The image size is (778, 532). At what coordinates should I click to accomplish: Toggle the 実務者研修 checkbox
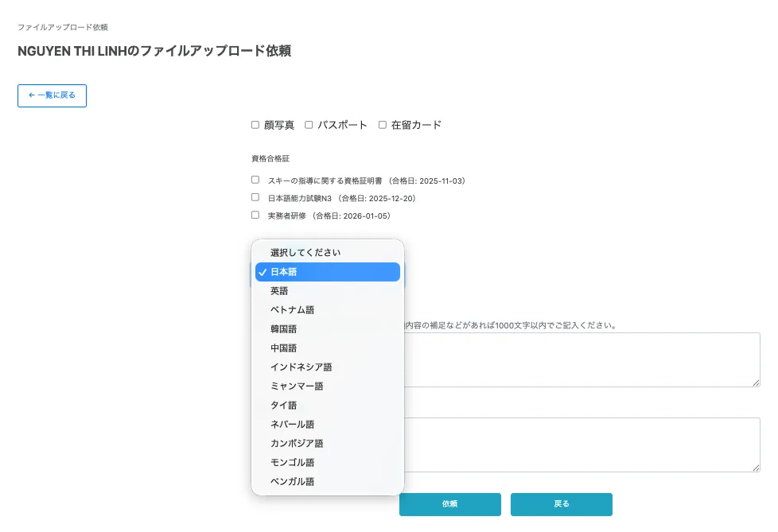(x=255, y=215)
